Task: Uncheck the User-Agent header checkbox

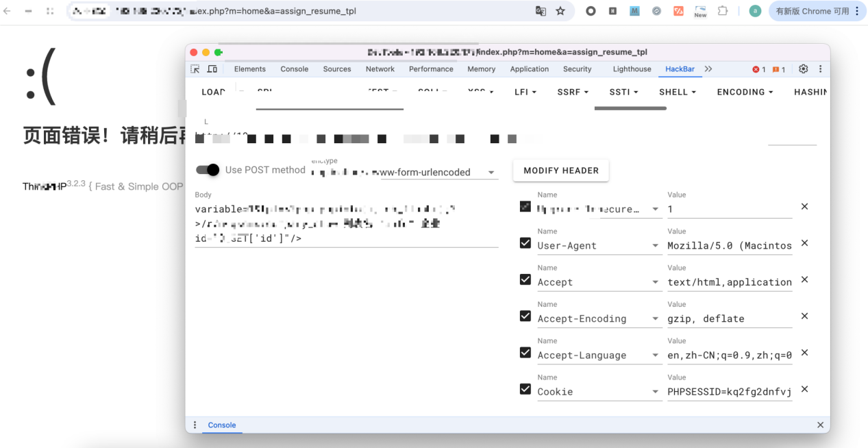Action: (525, 243)
